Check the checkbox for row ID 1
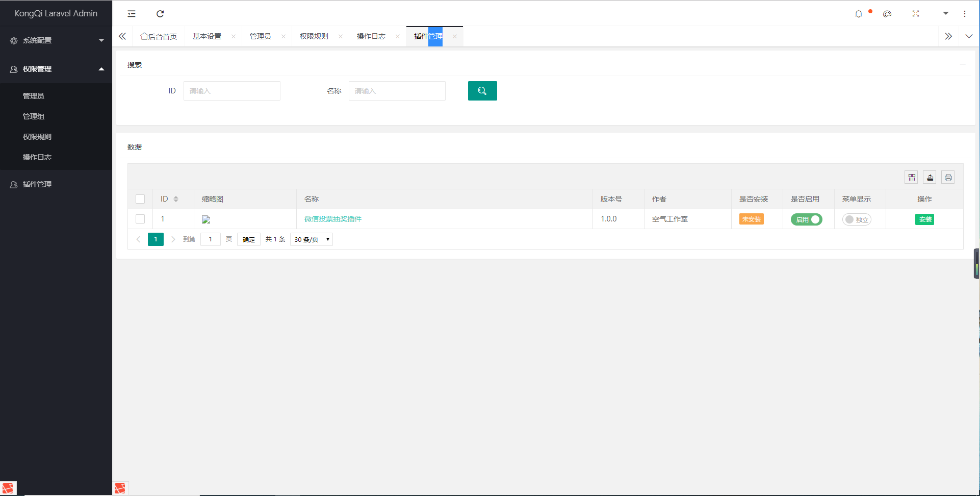Image resolution: width=980 pixels, height=496 pixels. point(140,219)
